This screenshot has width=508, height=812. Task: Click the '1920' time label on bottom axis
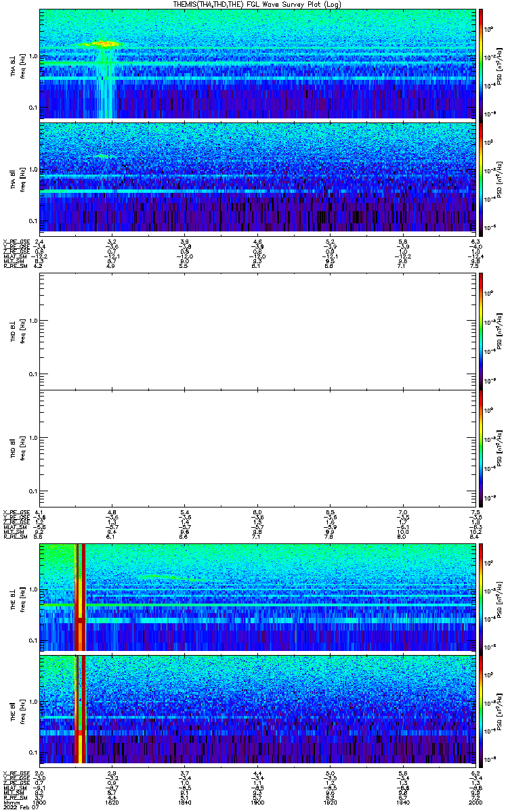331,803
